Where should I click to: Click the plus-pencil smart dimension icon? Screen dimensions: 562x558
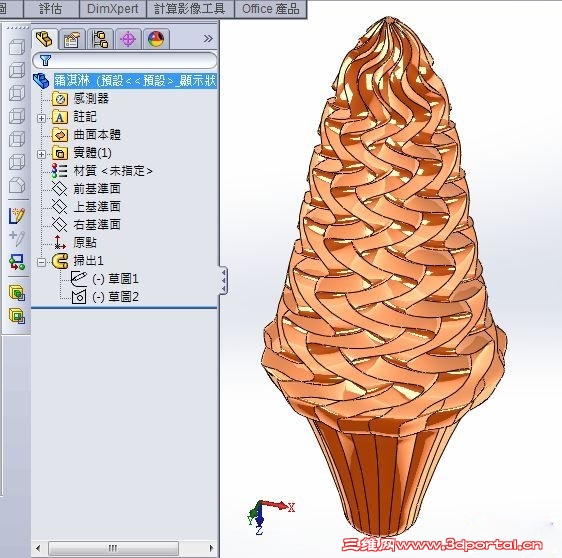tap(17, 238)
